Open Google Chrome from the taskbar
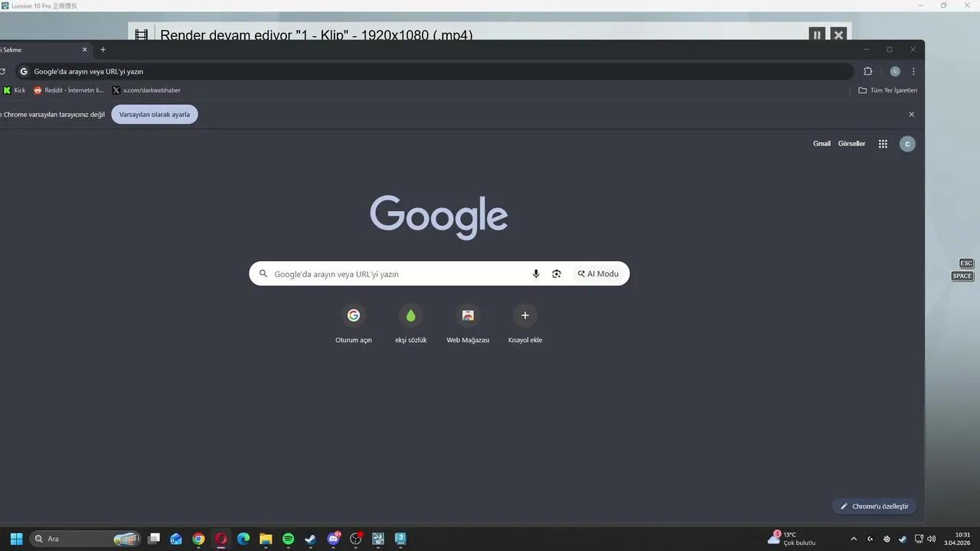The image size is (980, 551). coord(198,539)
